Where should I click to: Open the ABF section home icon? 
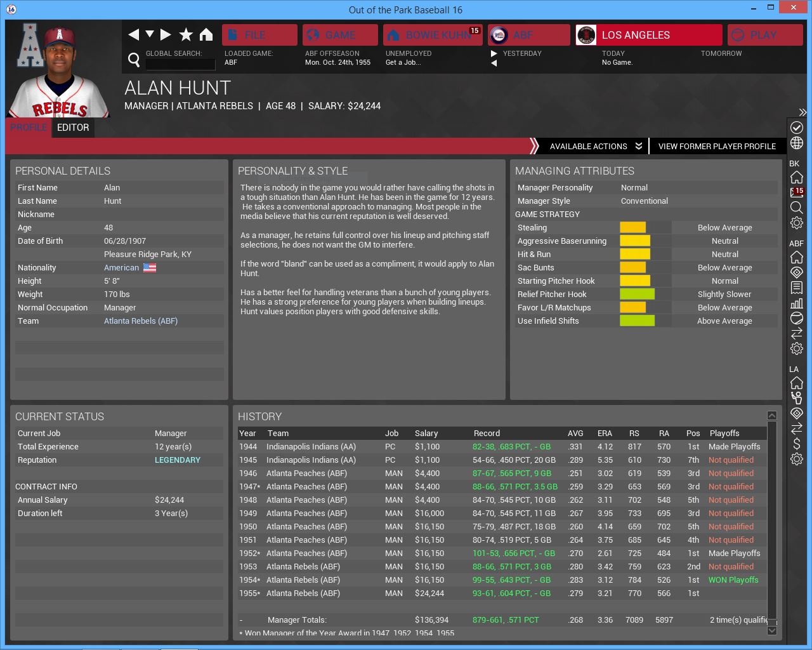coord(797,257)
